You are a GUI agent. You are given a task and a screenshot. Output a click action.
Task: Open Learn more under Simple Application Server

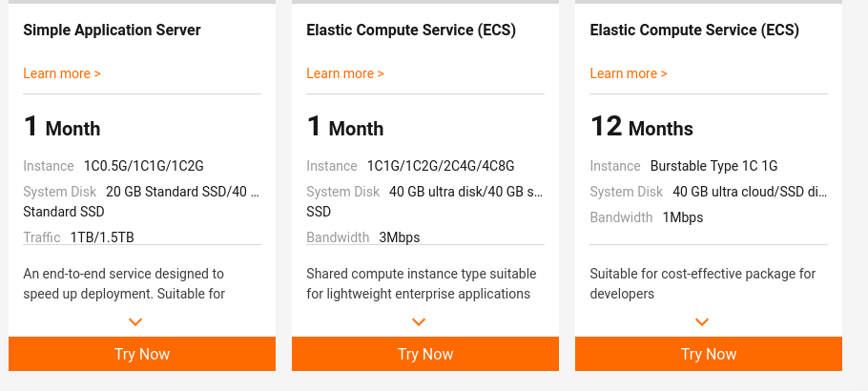(62, 73)
